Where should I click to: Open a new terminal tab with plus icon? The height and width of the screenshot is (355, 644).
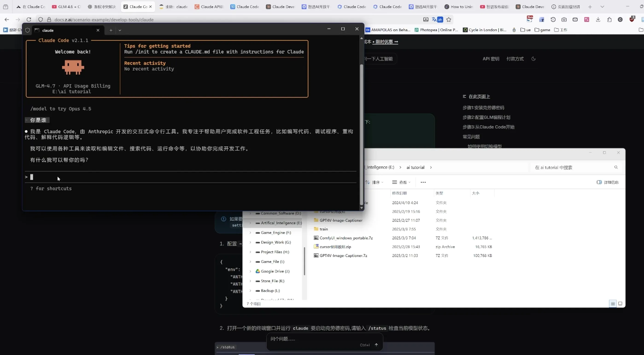coord(111,30)
